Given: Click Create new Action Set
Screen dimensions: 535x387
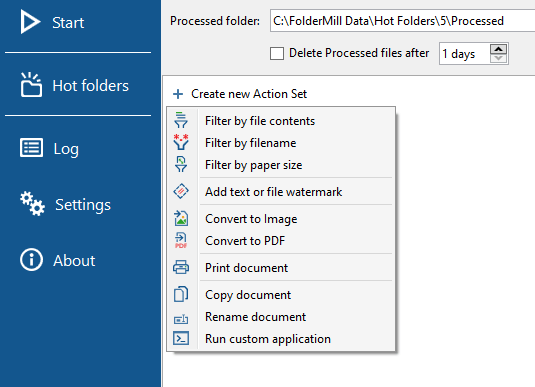Looking at the screenshot, I should tap(249, 94).
